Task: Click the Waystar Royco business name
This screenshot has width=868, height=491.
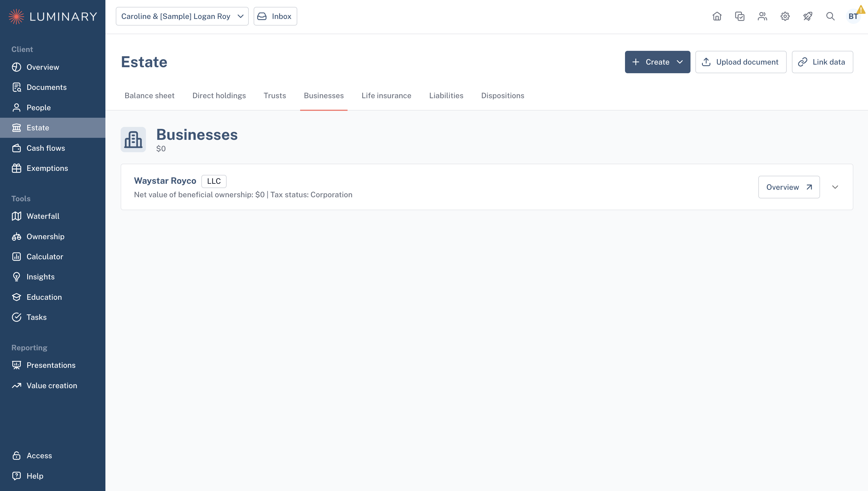Action: click(x=165, y=181)
